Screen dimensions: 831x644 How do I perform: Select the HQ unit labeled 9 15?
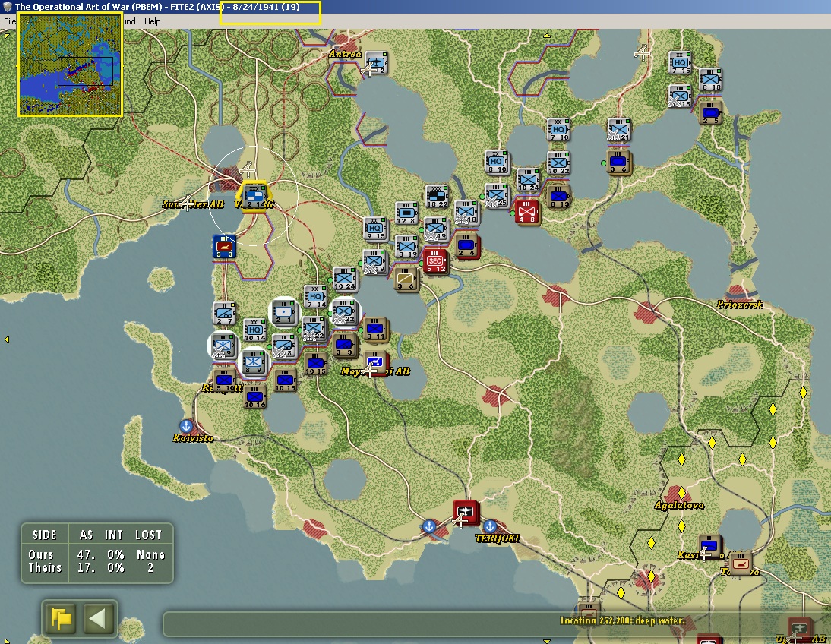[x=375, y=229]
